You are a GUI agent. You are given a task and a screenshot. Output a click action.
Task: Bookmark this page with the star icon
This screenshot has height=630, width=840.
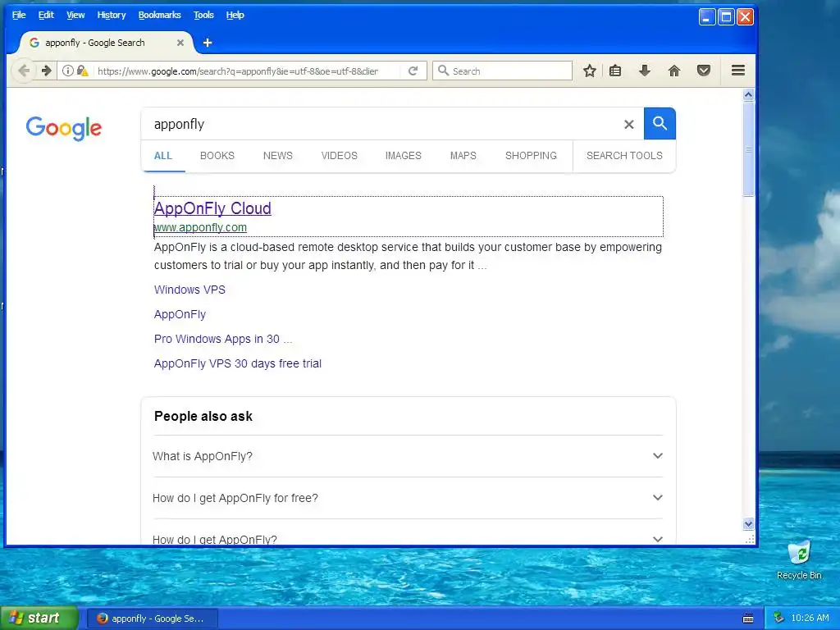pyautogui.click(x=589, y=71)
